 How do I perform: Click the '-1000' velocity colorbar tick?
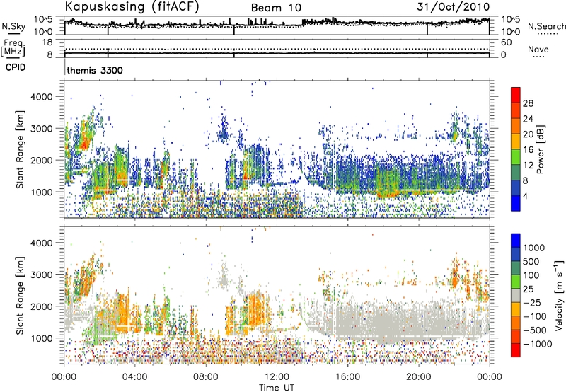[537, 344]
